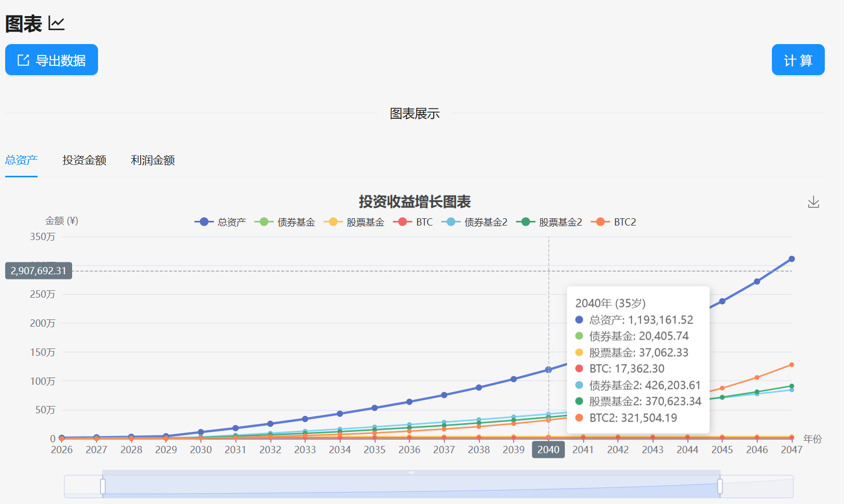Toggle 股票基金2 series visibility
844x504 pixels.
pyautogui.click(x=549, y=222)
